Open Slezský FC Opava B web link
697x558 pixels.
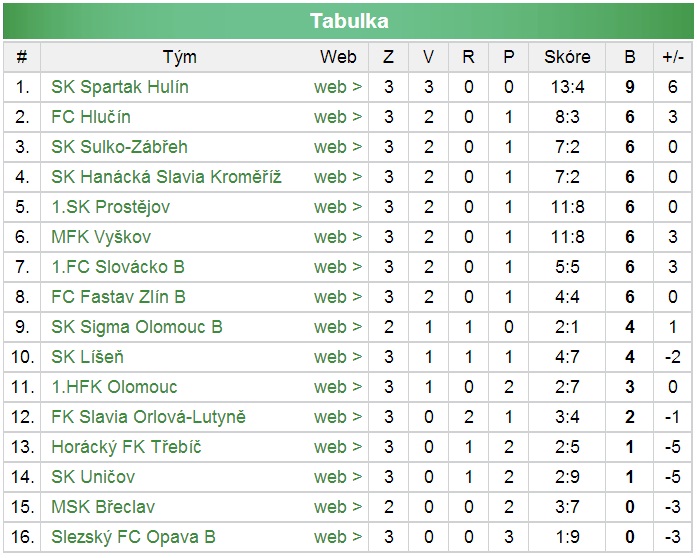[338, 537]
